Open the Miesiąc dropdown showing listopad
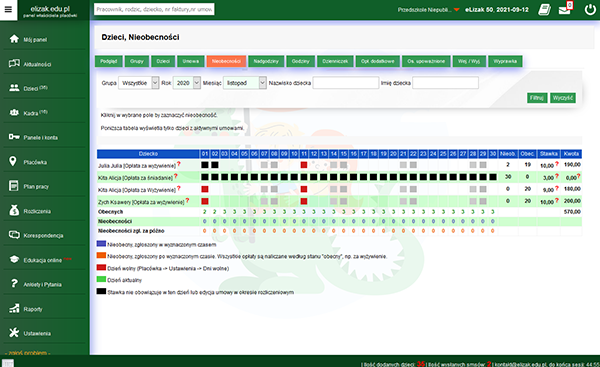 (245, 83)
